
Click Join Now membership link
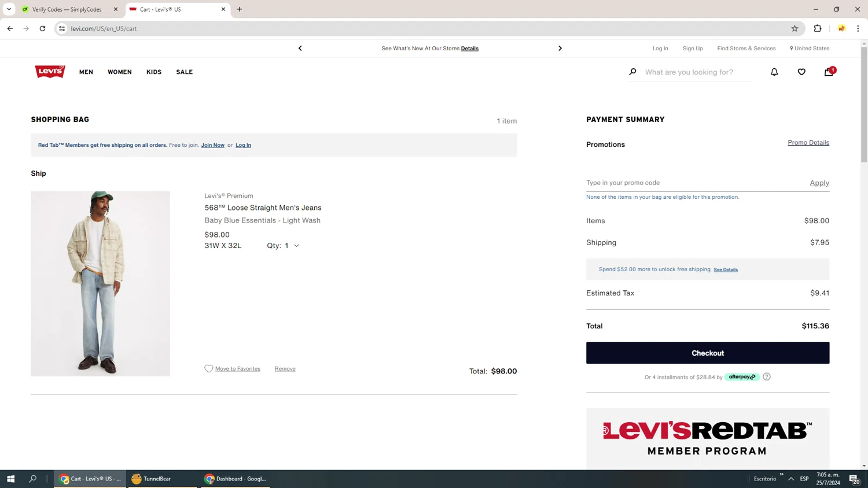click(212, 145)
